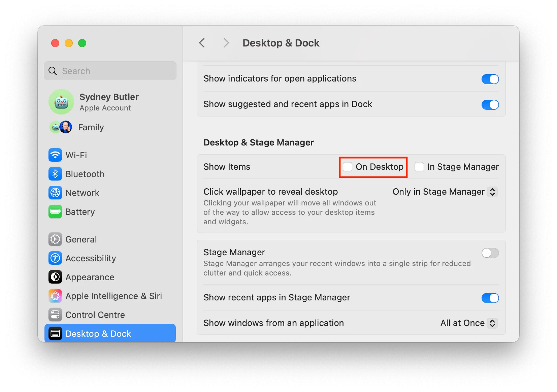Click the Apple Intelligence & Siri icon
This screenshot has width=557, height=392.
55,296
